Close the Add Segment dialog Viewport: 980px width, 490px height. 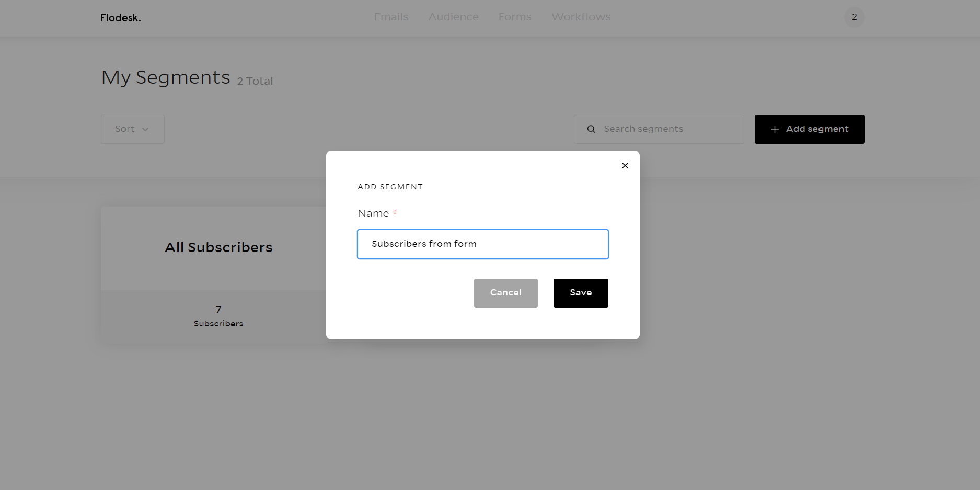[x=625, y=166]
